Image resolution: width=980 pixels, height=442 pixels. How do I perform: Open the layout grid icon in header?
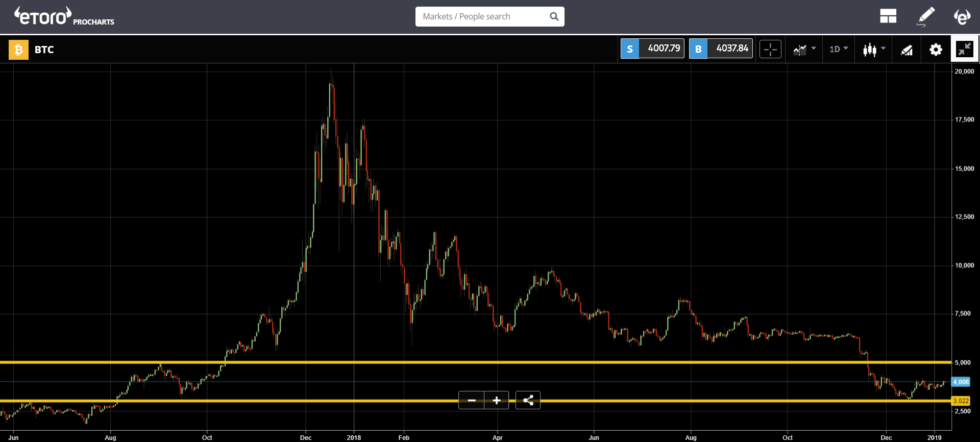pyautogui.click(x=888, y=16)
